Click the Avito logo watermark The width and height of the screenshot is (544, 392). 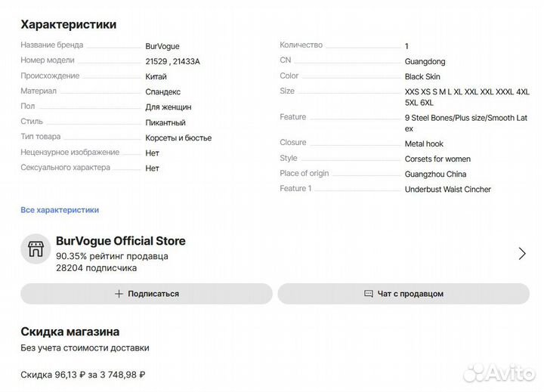pos(498,372)
